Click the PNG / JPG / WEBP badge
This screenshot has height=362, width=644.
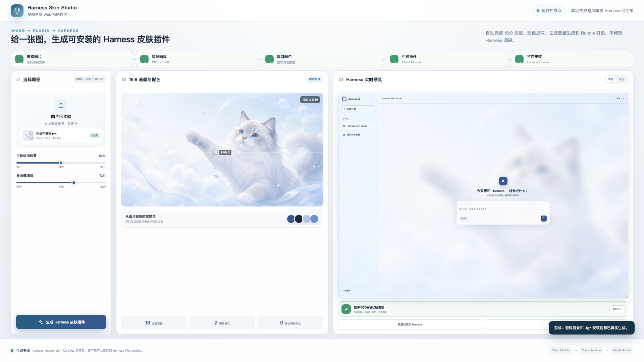point(90,79)
